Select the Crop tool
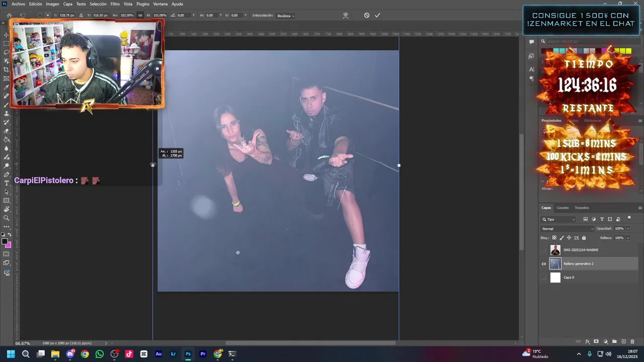Viewport: 644px width, 362px height. coord(7,69)
